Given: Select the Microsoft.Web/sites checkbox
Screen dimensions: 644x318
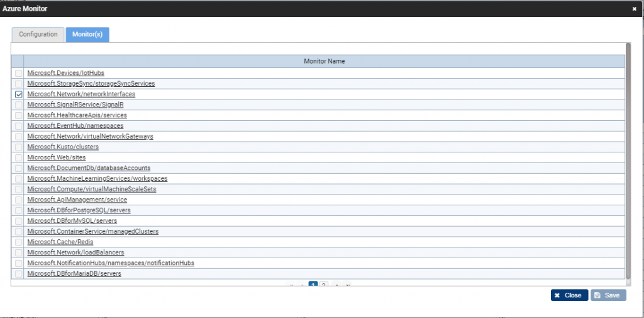Looking at the screenshot, I should click(x=18, y=157).
